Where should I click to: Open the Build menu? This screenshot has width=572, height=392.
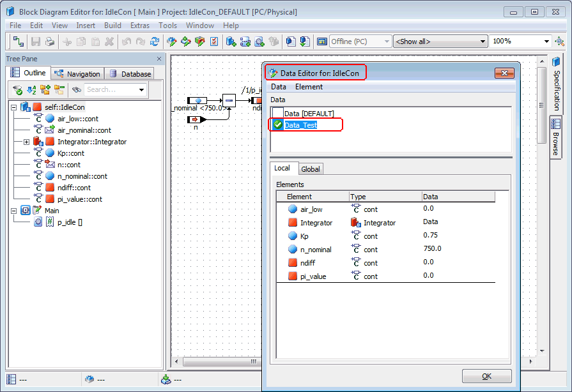pos(112,26)
